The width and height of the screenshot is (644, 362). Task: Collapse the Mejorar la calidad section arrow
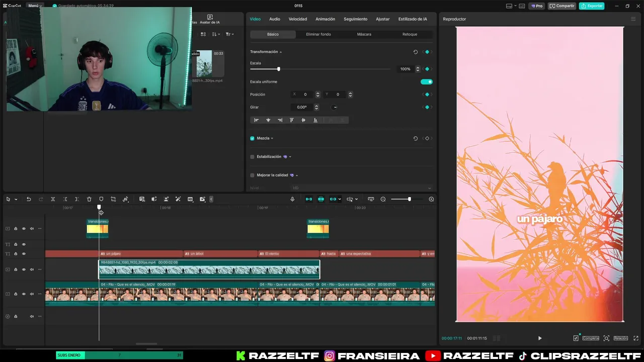[x=297, y=175]
